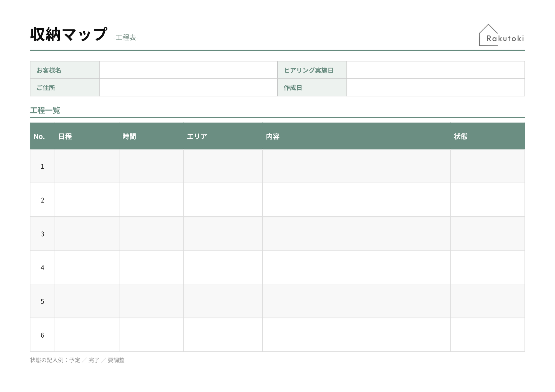
Task: Click the 時間 cell in row 5
Action: click(x=151, y=301)
